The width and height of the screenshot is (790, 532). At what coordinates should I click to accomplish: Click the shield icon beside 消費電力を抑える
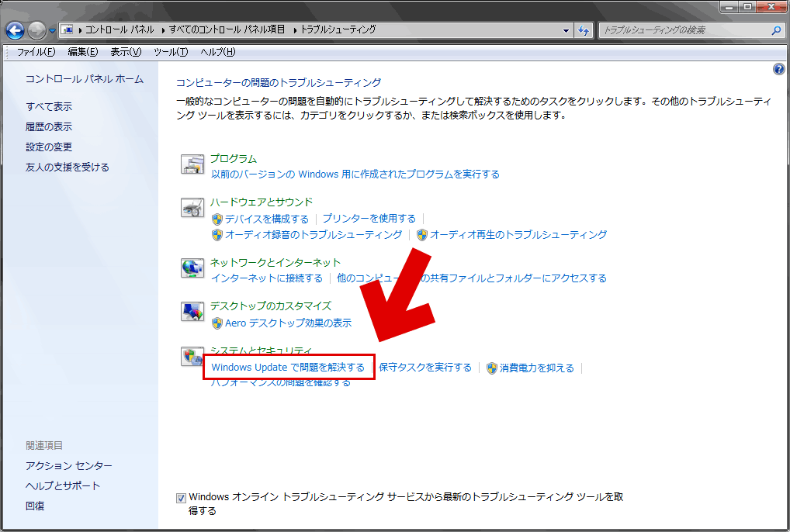tap(492, 368)
